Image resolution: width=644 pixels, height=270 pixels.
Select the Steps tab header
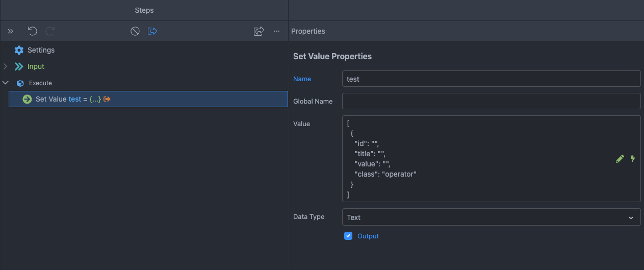tap(144, 10)
